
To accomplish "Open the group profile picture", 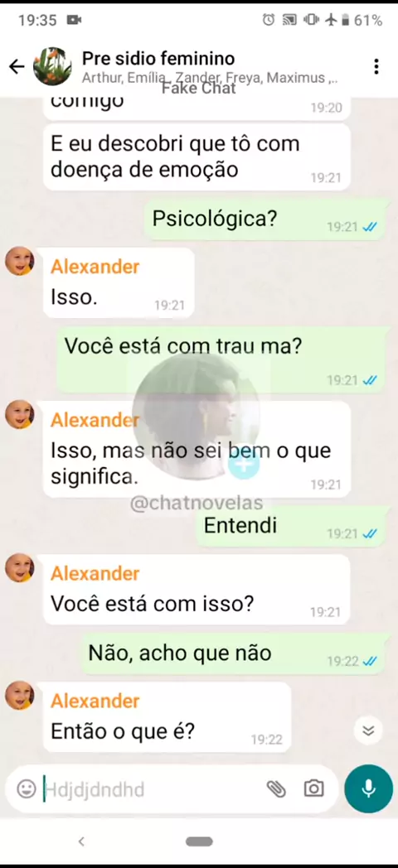I will coord(53,66).
